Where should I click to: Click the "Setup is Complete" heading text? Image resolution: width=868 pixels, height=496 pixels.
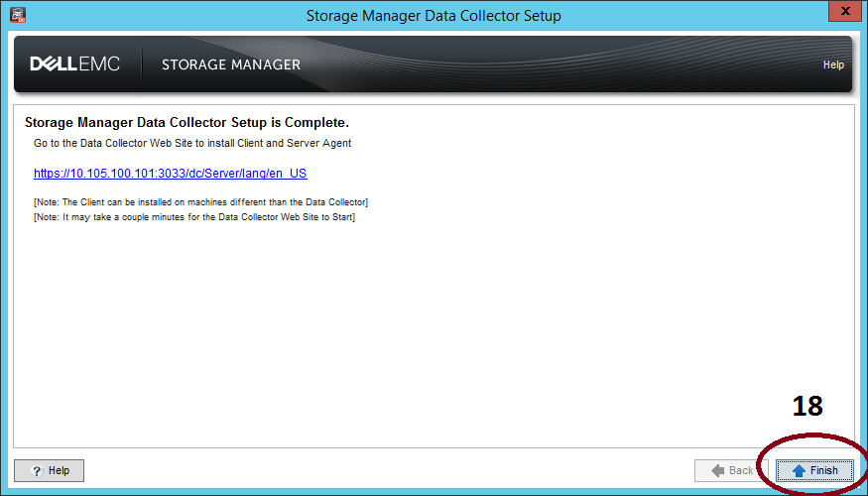(187, 122)
